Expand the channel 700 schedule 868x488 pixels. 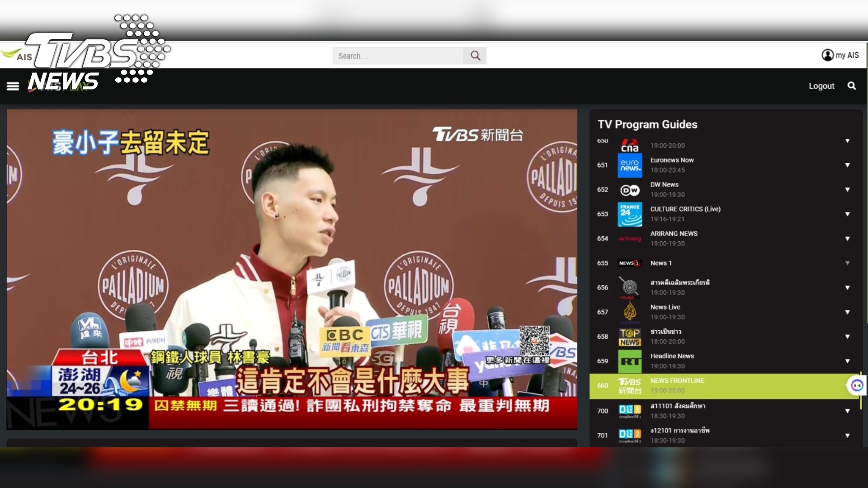tap(848, 411)
